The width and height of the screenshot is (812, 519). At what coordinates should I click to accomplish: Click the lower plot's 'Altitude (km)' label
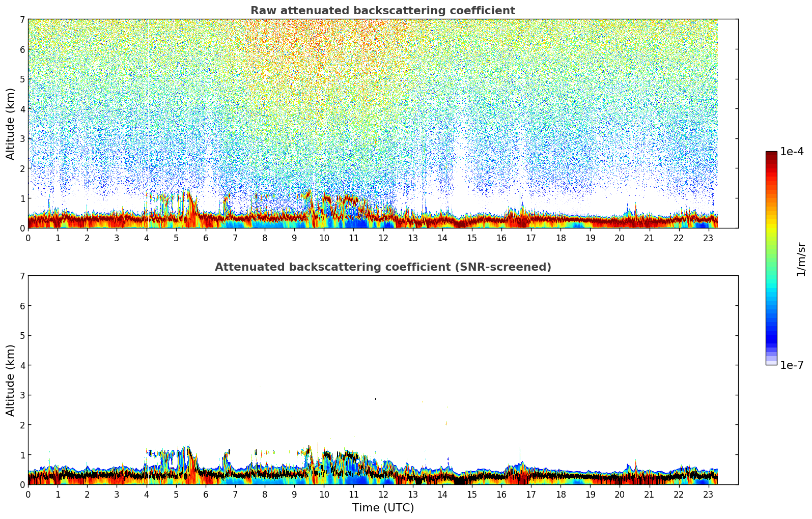click(x=11, y=380)
